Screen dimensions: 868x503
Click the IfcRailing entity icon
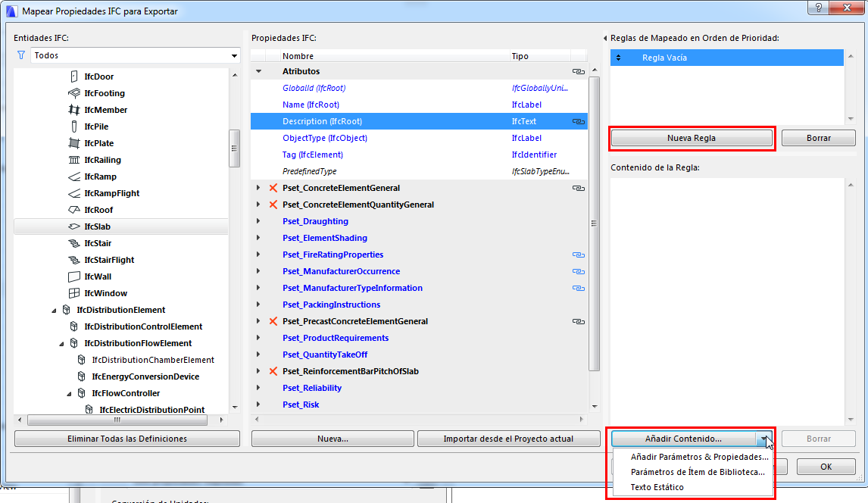pyautogui.click(x=74, y=159)
